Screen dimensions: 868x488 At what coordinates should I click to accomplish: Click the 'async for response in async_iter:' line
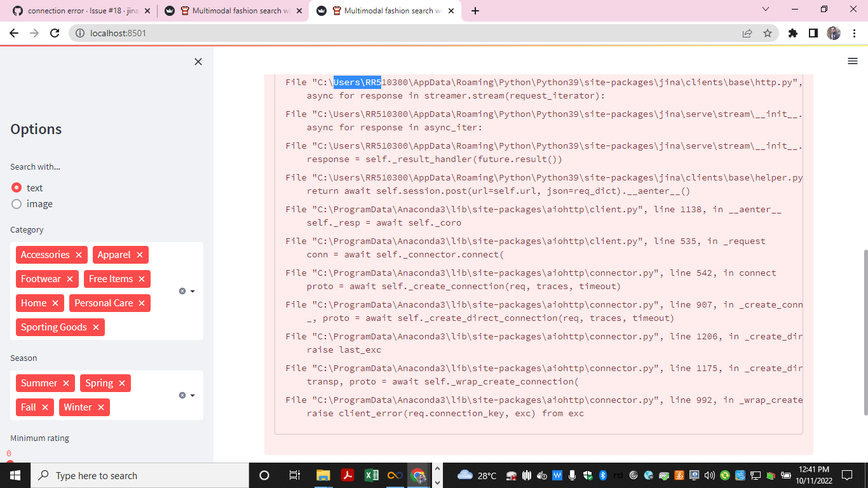point(395,127)
